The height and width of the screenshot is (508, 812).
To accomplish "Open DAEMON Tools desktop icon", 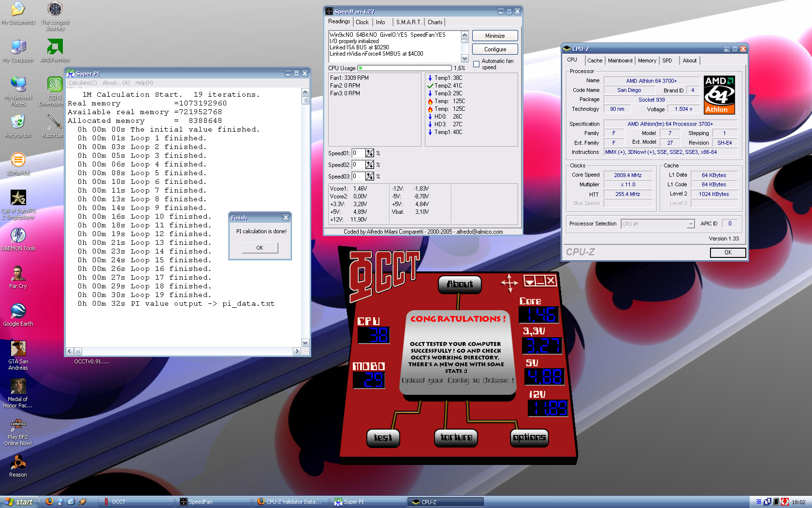I will [x=18, y=239].
